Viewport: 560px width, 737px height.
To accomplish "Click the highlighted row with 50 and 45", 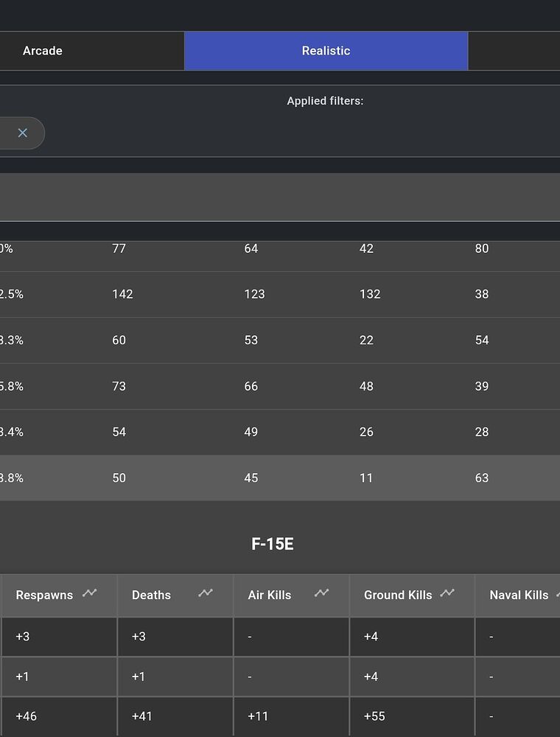I will click(280, 478).
